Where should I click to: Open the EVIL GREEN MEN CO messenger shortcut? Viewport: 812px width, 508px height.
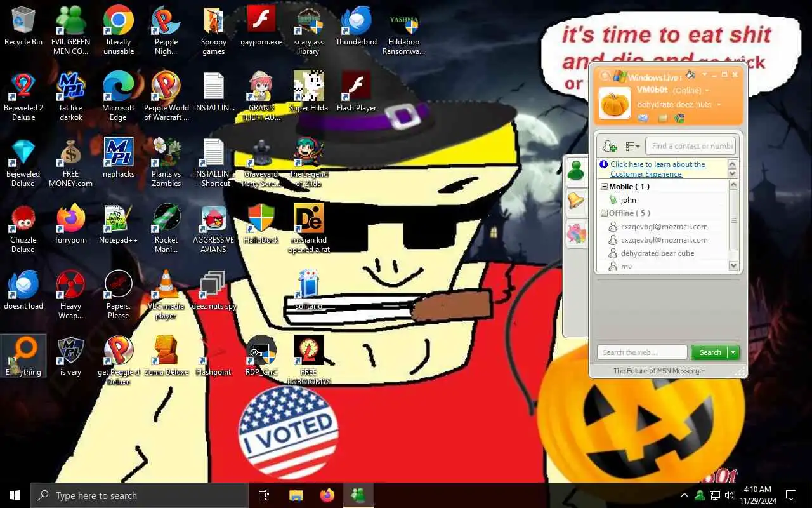point(70,30)
